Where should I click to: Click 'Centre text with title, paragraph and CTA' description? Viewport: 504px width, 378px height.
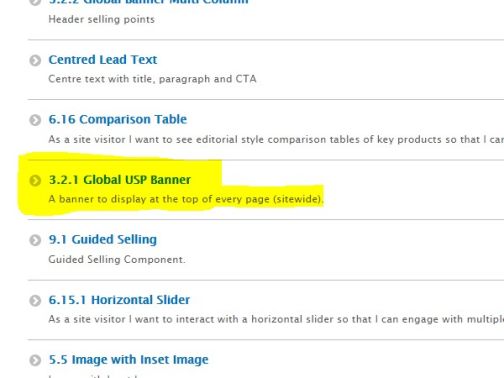152,79
